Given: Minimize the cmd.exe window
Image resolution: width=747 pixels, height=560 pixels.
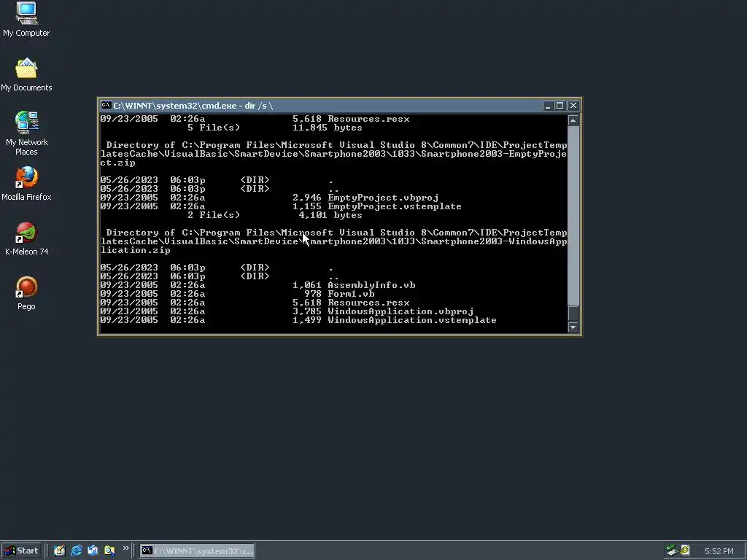Looking at the screenshot, I should click(547, 106).
